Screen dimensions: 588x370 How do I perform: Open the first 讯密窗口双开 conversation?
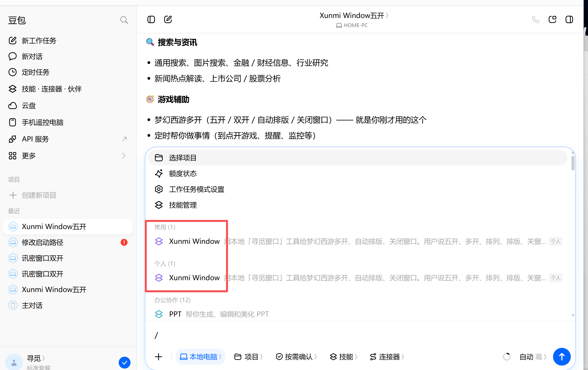point(68,258)
